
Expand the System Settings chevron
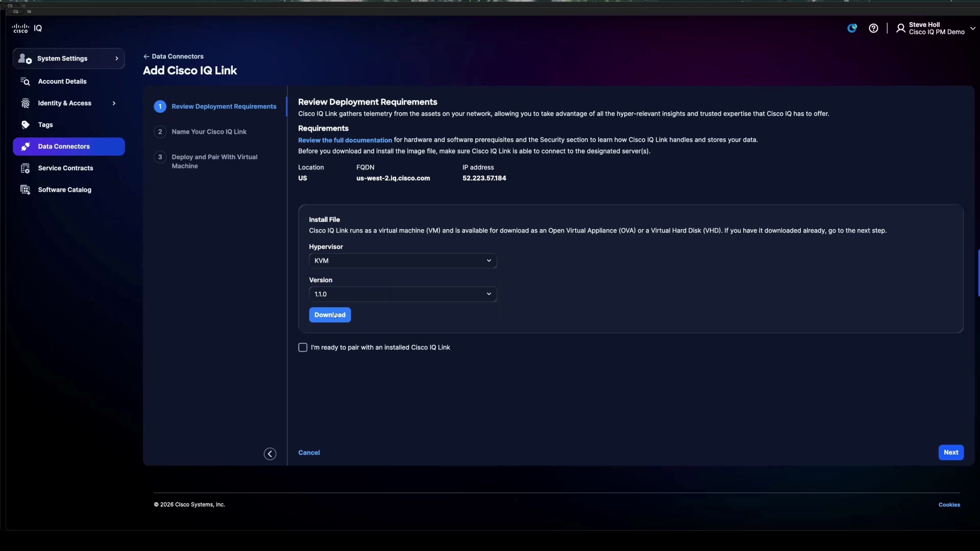pyautogui.click(x=116, y=59)
